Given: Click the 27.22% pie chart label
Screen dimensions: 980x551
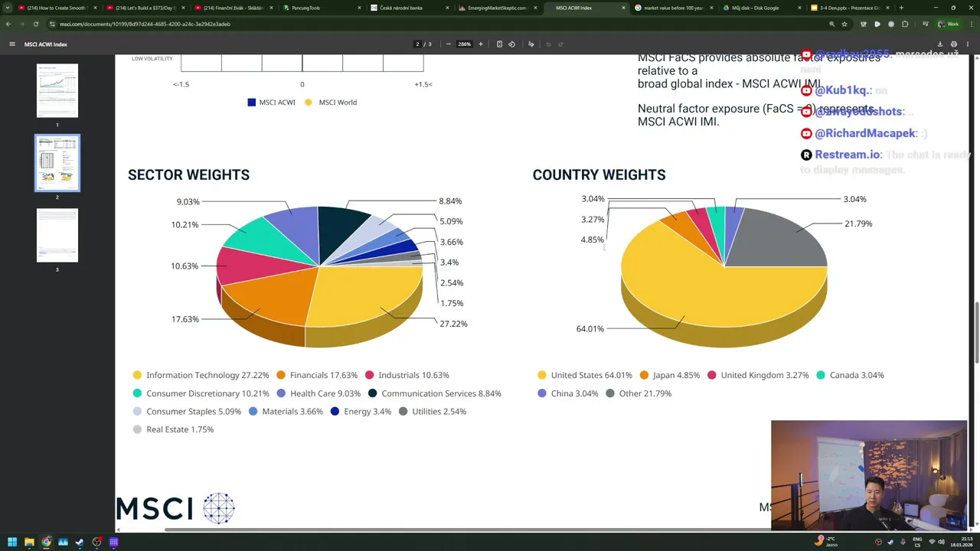Looking at the screenshot, I should click(453, 324).
